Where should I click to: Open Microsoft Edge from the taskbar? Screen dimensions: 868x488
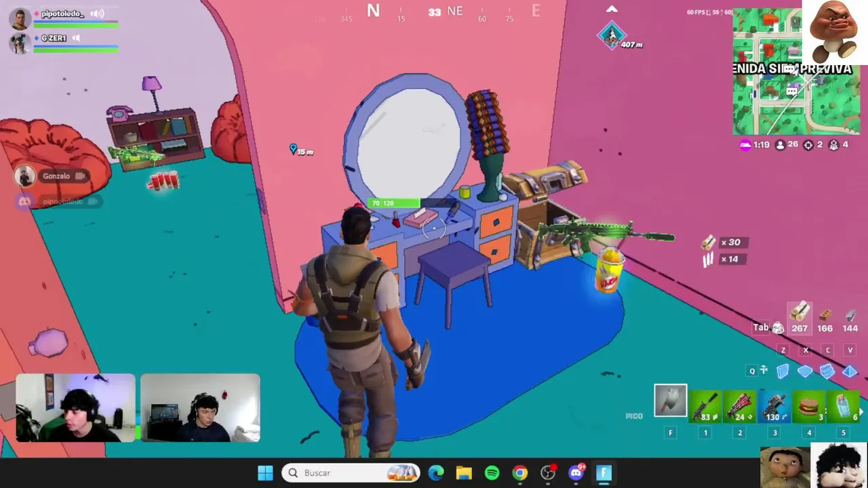pyautogui.click(x=435, y=472)
